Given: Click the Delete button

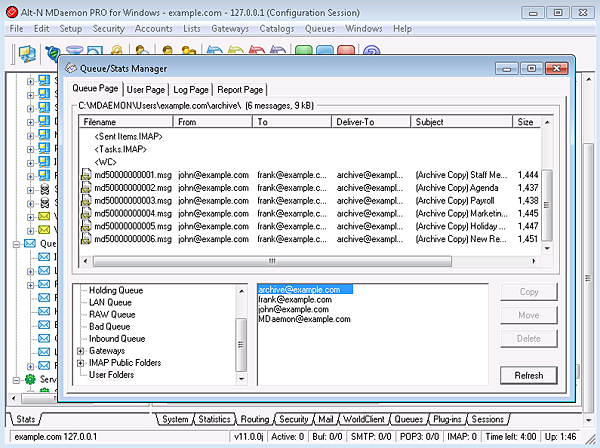Looking at the screenshot, I should tap(529, 339).
